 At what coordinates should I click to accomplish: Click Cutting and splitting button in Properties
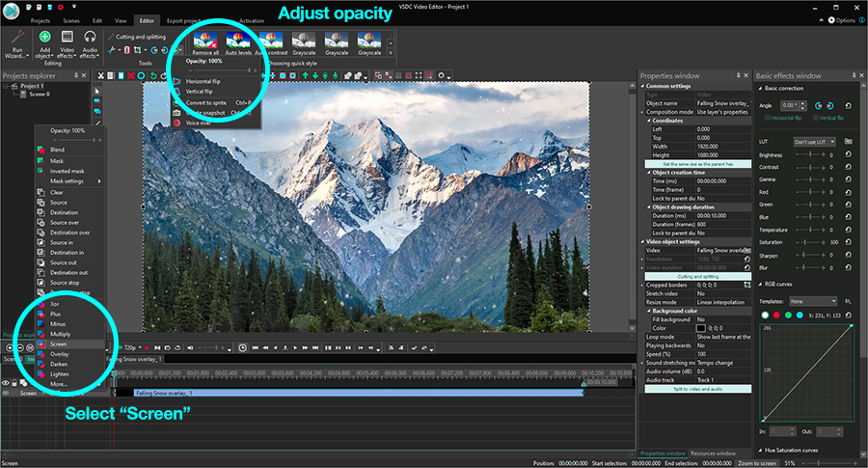[x=698, y=276]
